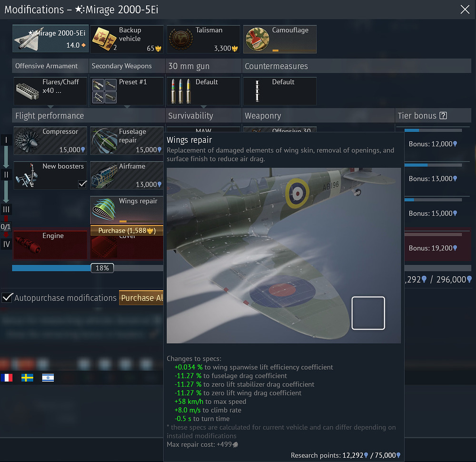The width and height of the screenshot is (476, 462).
Task: Click the 14.0 battle rating value
Action: click(x=73, y=45)
